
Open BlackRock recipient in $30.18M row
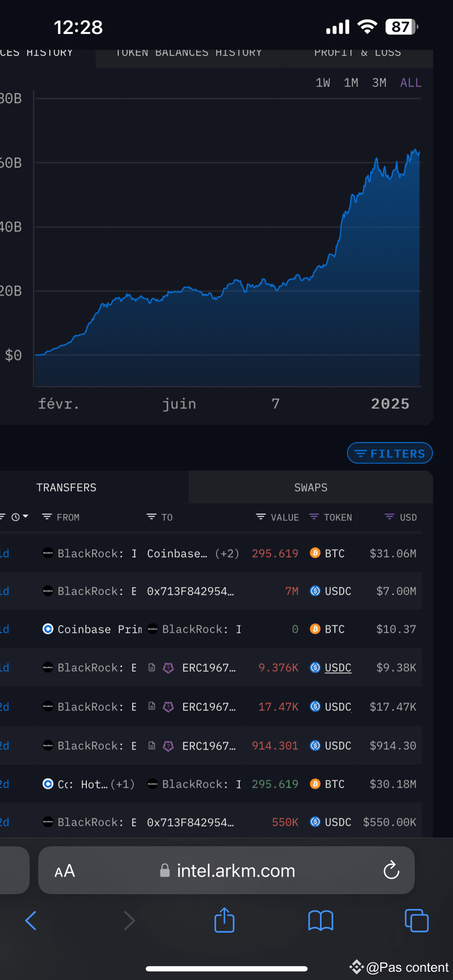201,784
